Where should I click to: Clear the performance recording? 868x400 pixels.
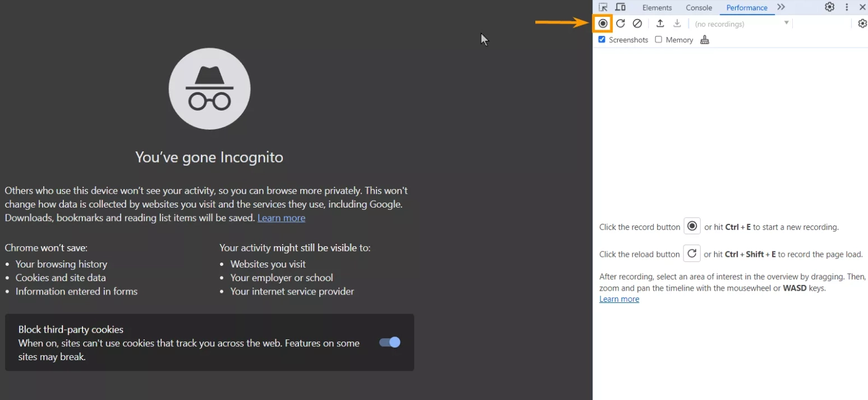(x=637, y=24)
